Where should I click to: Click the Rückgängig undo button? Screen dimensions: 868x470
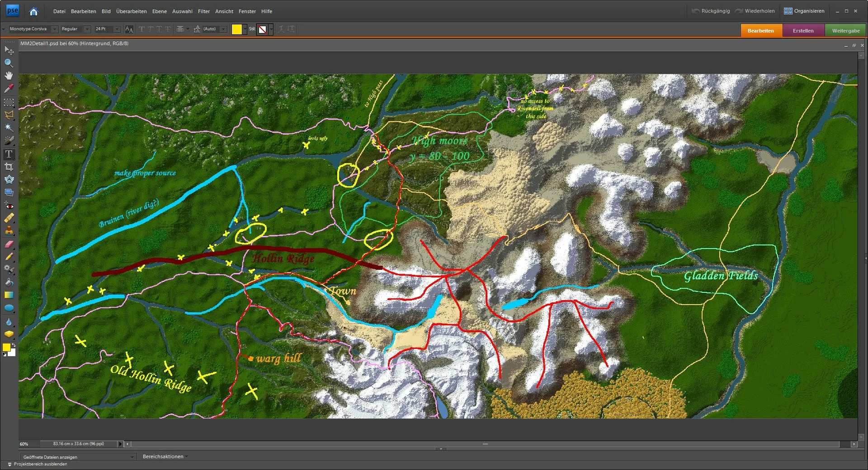pos(711,11)
